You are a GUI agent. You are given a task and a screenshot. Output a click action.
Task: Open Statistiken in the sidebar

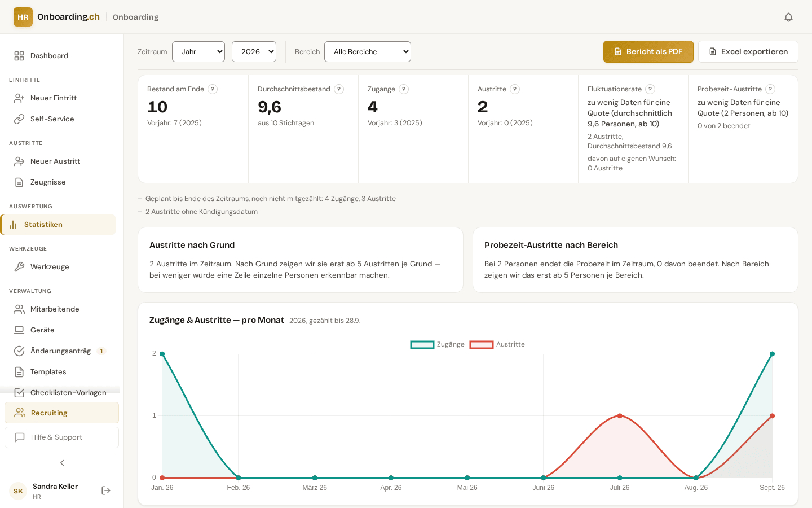pos(58,225)
